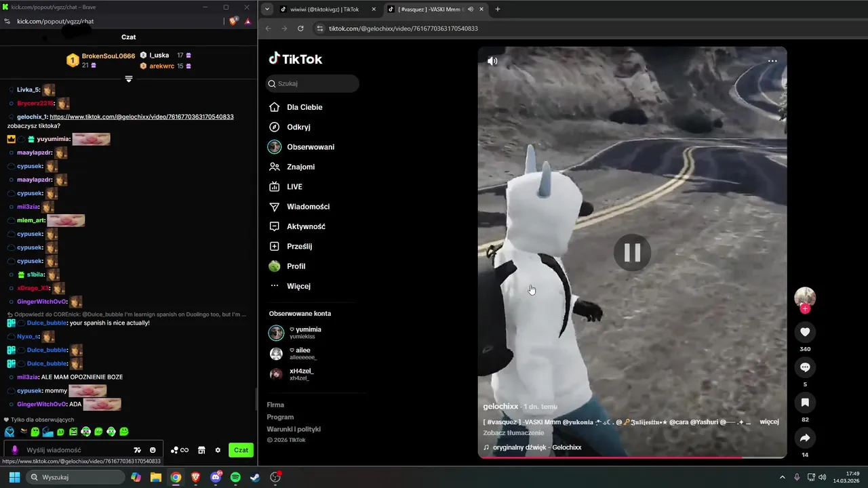This screenshot has width=868, height=488.
Task: Mute the TikTok video sound
Action: (492, 61)
